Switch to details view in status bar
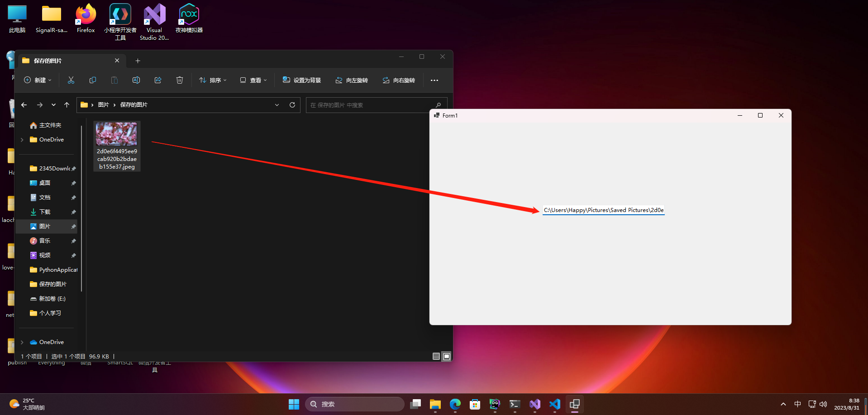 [436, 356]
